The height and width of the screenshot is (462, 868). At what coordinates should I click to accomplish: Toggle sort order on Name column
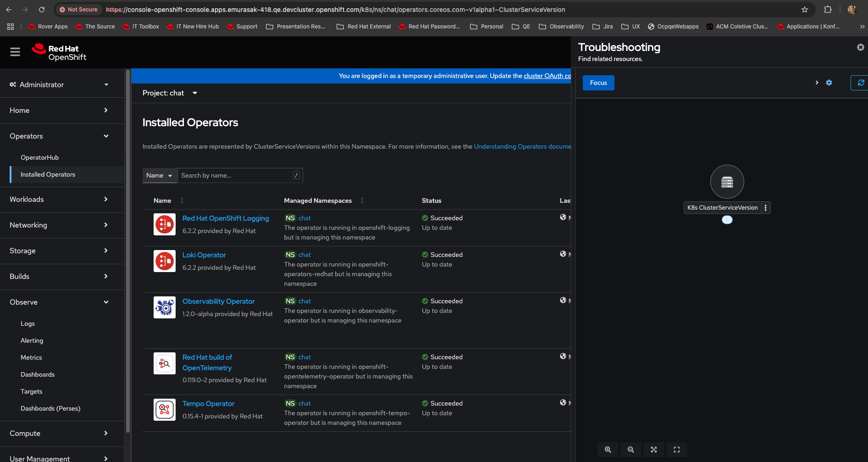(182, 200)
